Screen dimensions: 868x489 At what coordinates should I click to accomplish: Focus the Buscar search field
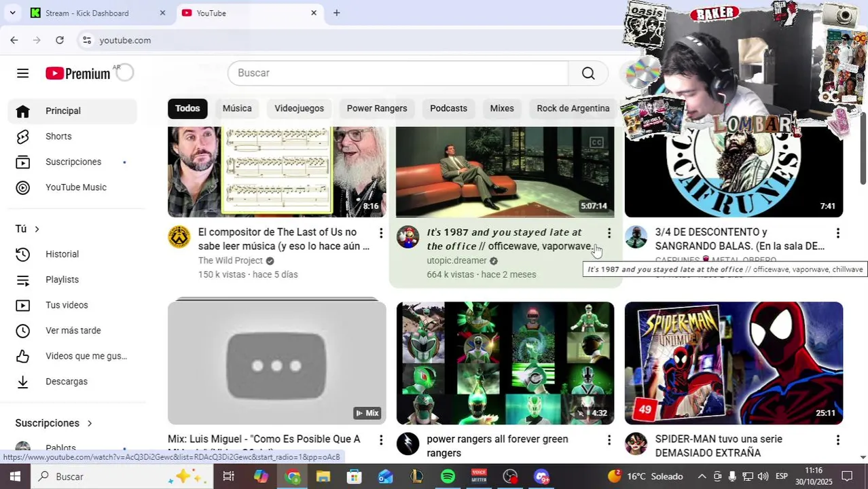coord(398,73)
